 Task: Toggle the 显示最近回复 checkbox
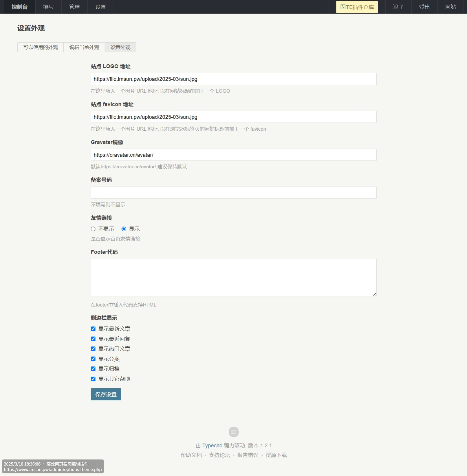pyautogui.click(x=93, y=339)
